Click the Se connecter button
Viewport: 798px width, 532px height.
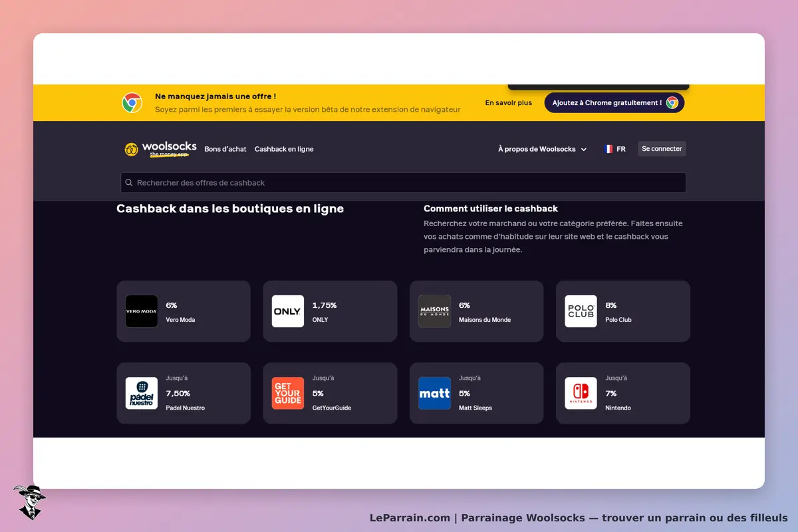tap(662, 149)
